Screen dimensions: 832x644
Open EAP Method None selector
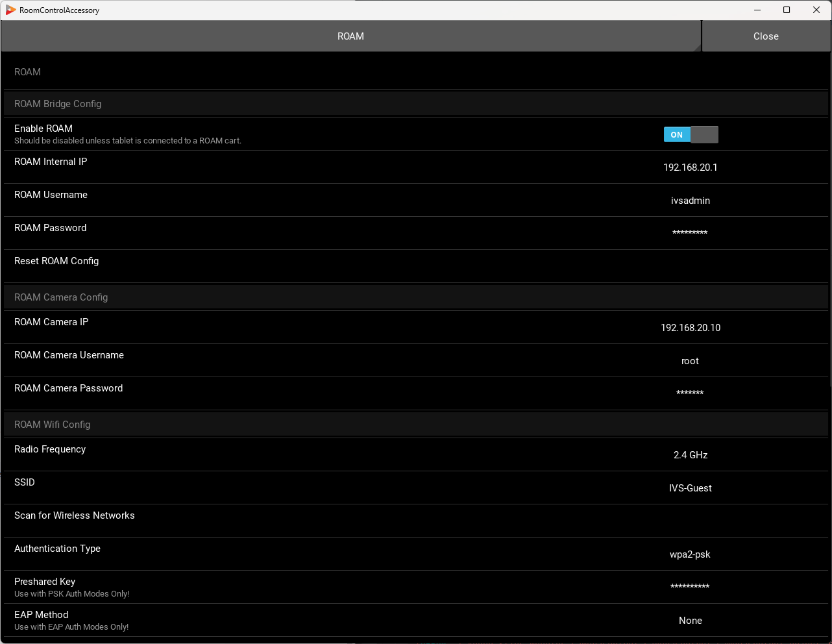pyautogui.click(x=691, y=621)
